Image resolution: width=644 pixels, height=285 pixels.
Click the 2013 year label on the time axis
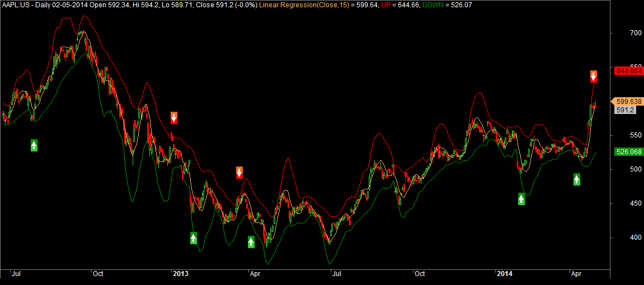pos(181,273)
